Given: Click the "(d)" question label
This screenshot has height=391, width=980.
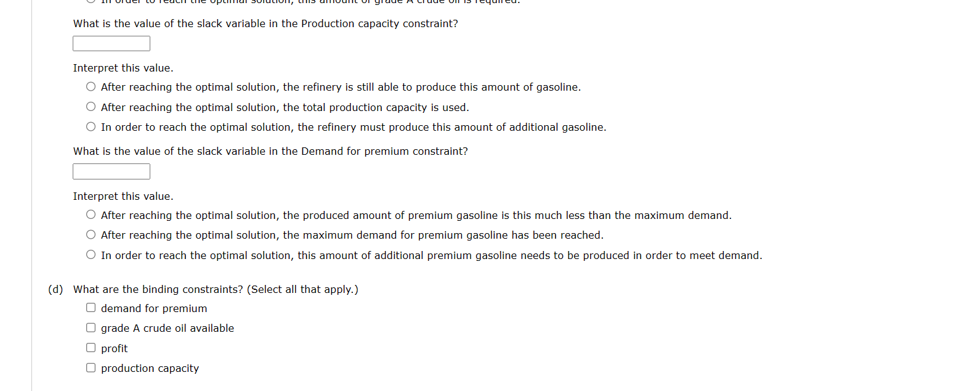Looking at the screenshot, I should click(x=56, y=289).
